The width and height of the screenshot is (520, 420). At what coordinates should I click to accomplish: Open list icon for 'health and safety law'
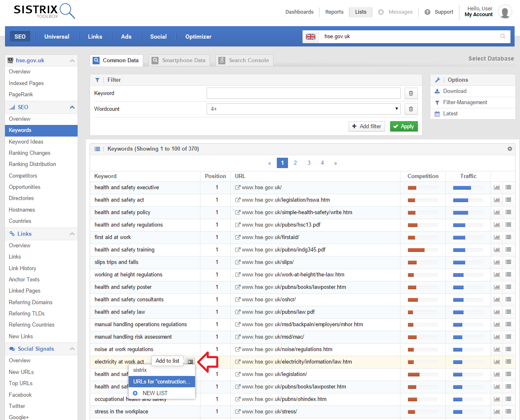508,312
